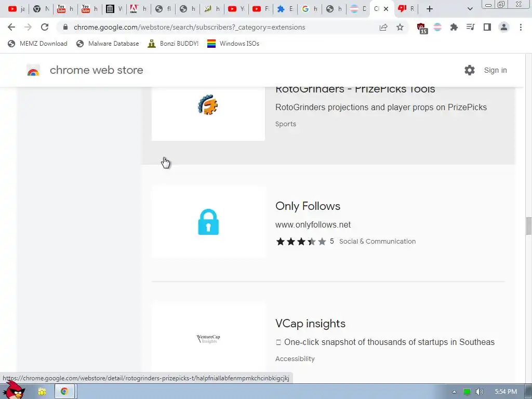Open the uBlock extension showing 15
532x399 pixels.
(x=422, y=28)
